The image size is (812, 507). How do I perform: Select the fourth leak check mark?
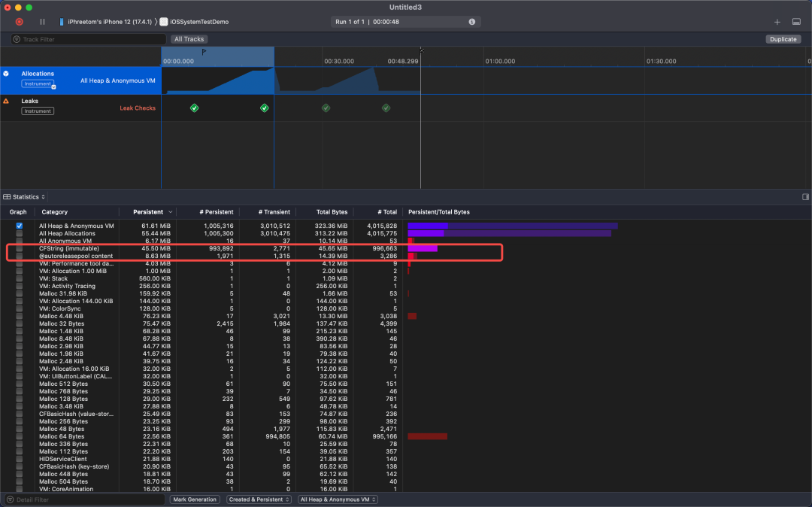pyautogui.click(x=386, y=108)
